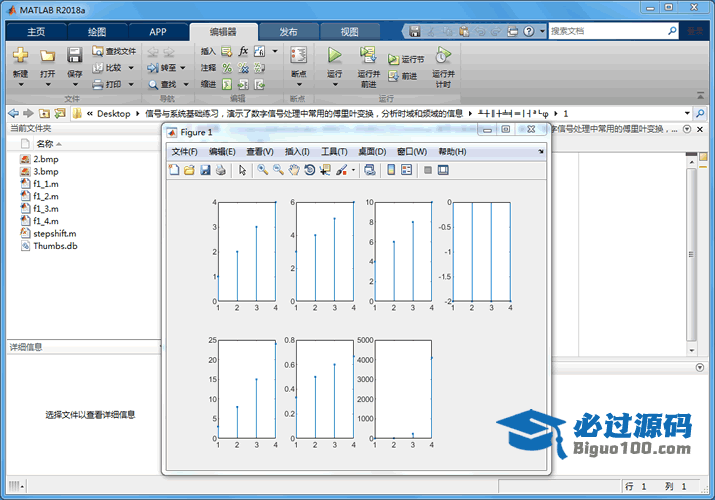Switch to the APP ribbon tab
Viewport: 715px width, 500px height.
[x=158, y=32]
